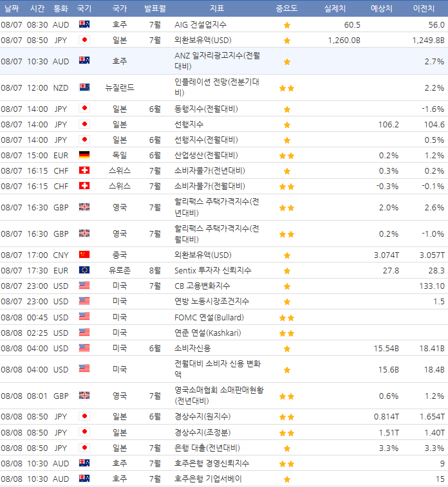Select the 연준 연설(Kashkari) indicator
448x487 pixels.
click(207, 333)
